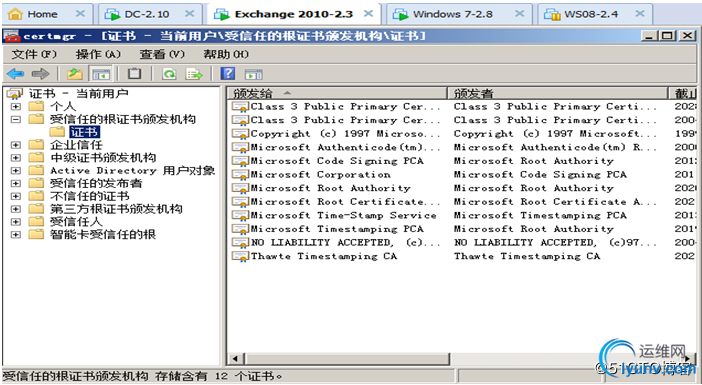The height and width of the screenshot is (385, 702).
Task: Click folder icon next to 不信任的证书
Action: pos(36,196)
